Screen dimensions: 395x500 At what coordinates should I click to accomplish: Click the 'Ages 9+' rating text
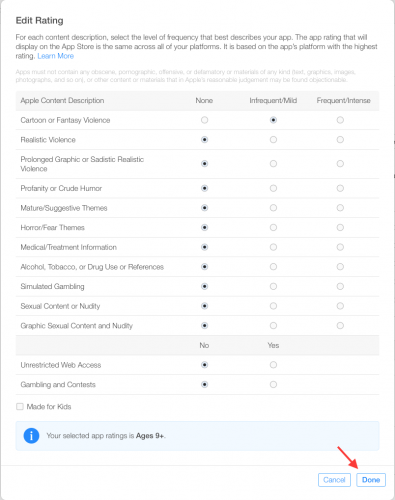[150, 436]
